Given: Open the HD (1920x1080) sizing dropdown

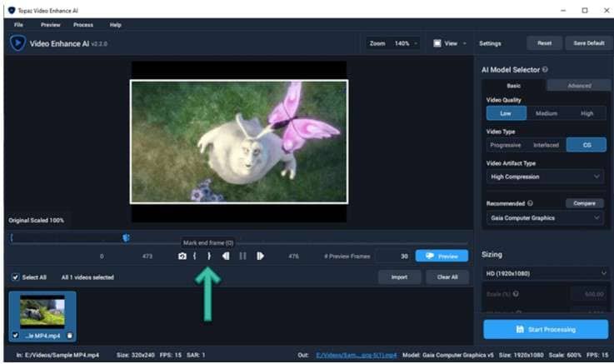Looking at the screenshot, I should [546, 273].
